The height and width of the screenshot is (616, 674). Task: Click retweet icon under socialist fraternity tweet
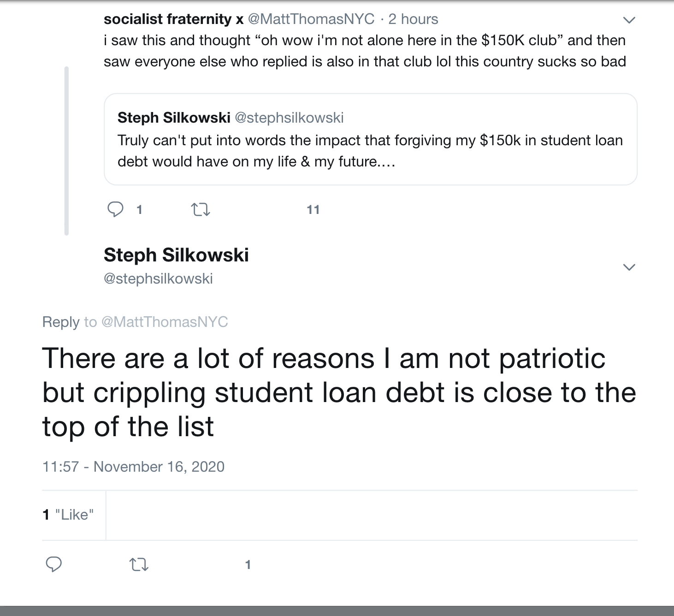[x=201, y=210]
